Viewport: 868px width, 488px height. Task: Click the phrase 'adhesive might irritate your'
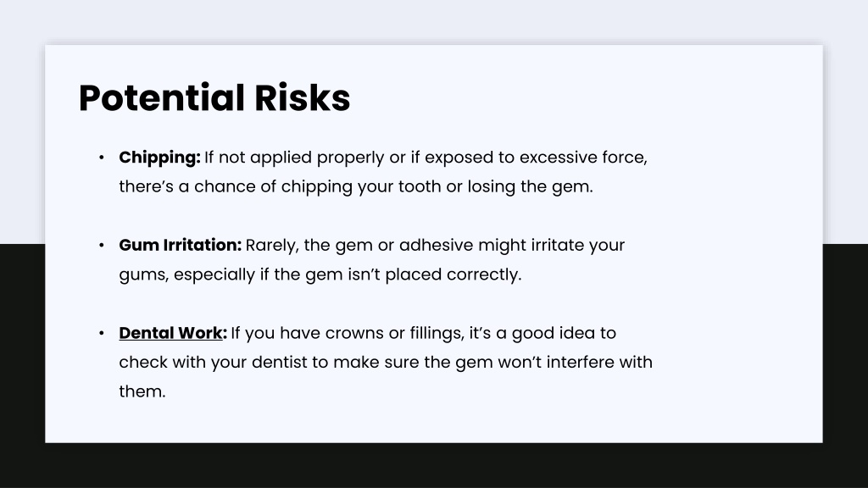click(512, 245)
